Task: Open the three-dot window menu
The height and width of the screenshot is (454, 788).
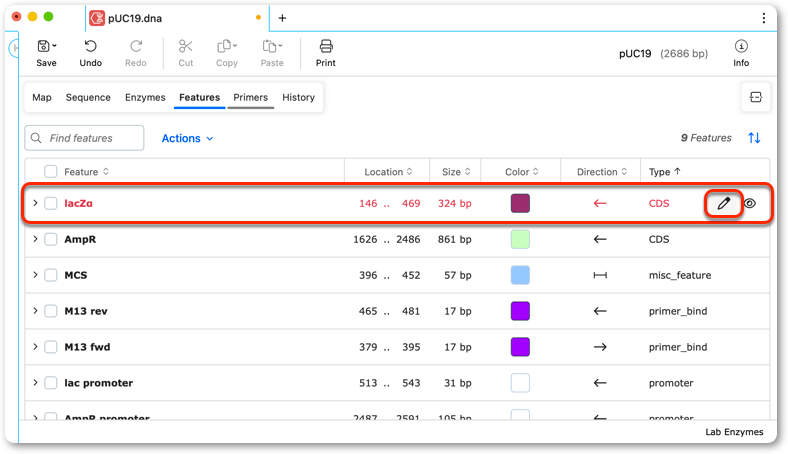Action: (x=763, y=18)
